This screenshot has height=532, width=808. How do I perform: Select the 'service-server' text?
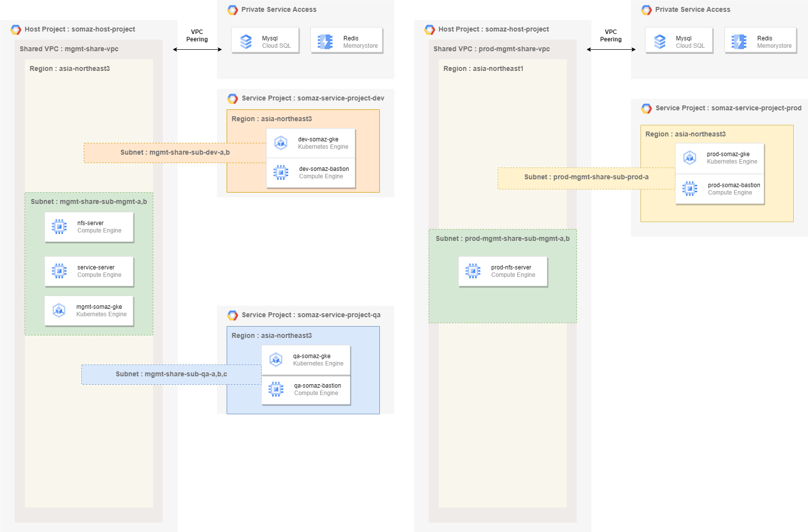[96, 267]
